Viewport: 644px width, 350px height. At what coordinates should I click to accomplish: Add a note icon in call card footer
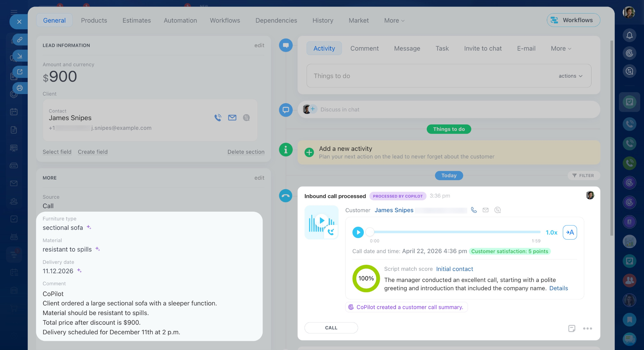[572, 328]
